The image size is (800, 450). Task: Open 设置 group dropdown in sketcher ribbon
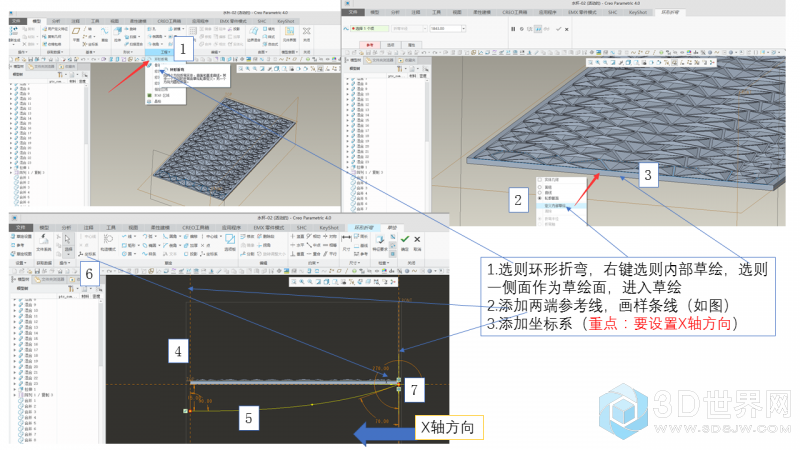point(21,263)
